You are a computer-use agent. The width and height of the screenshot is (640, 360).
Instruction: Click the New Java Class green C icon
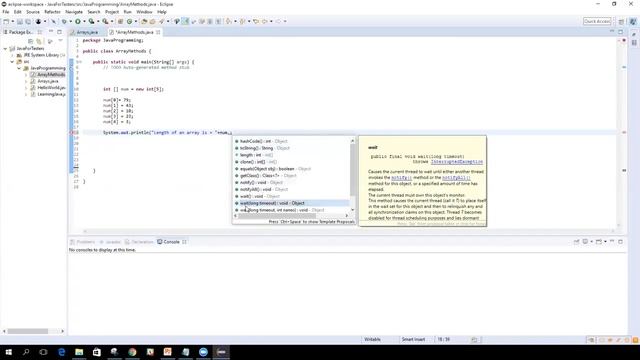point(129,21)
